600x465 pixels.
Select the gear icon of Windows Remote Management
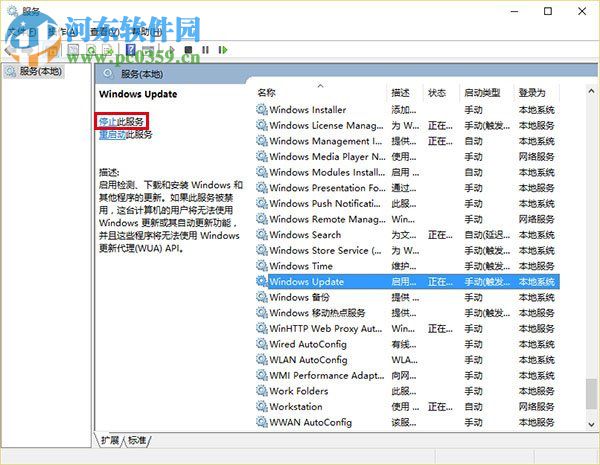(x=262, y=219)
